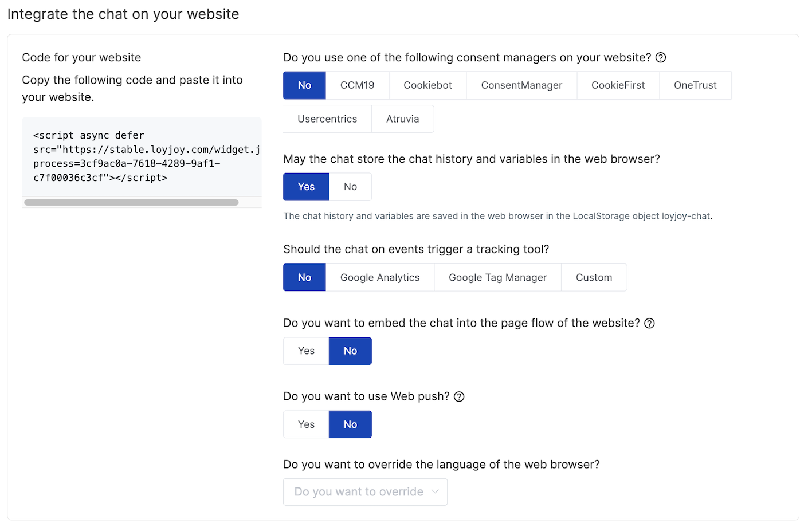Click help icon next to consent managers question

[661, 57]
